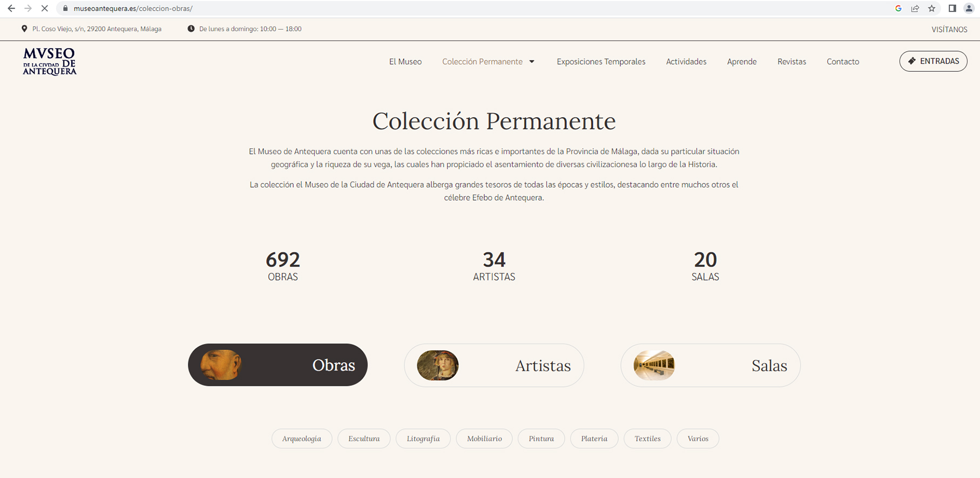Go to Exposiciones Temporales

coord(601,62)
